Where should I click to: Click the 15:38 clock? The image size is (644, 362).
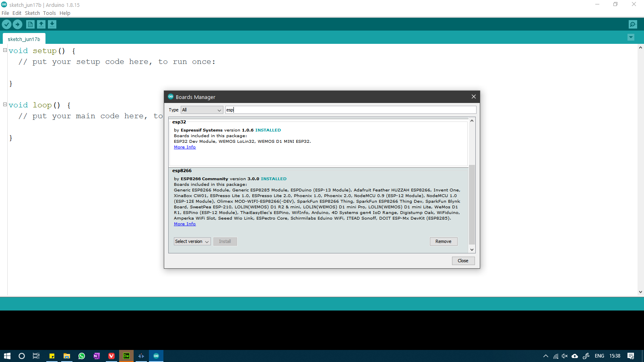click(x=615, y=356)
